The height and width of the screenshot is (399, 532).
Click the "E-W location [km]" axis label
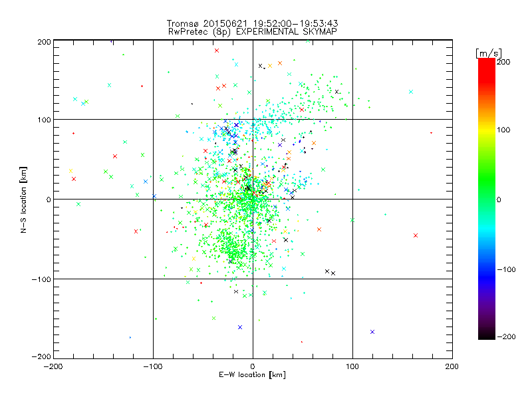(x=252, y=375)
